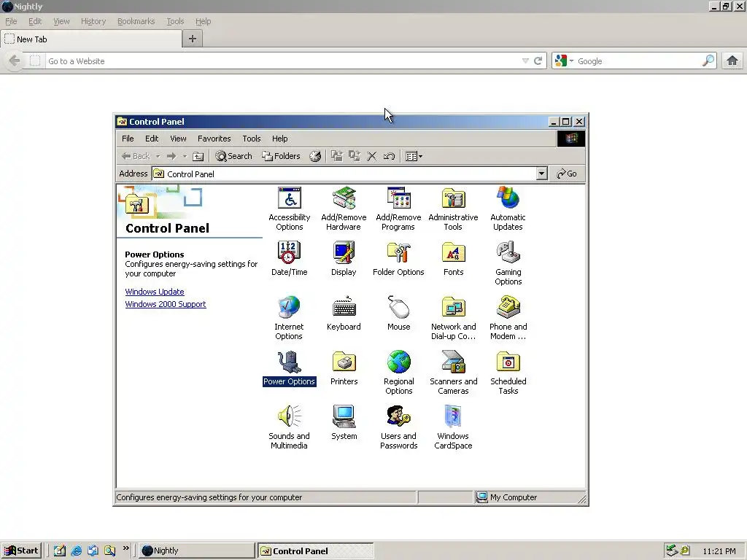Click the Search toolbar button
Image resolution: width=747 pixels, height=560 pixels.
click(x=233, y=156)
